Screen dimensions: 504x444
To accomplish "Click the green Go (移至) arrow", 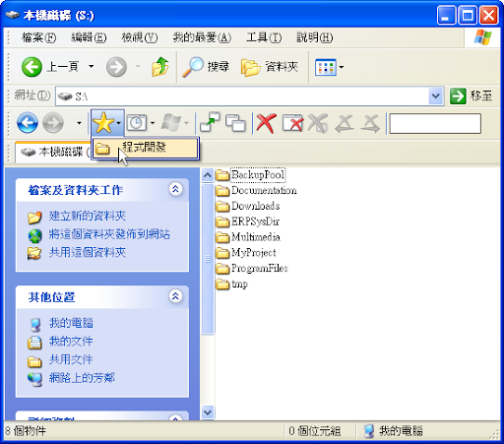I will pyautogui.click(x=458, y=95).
